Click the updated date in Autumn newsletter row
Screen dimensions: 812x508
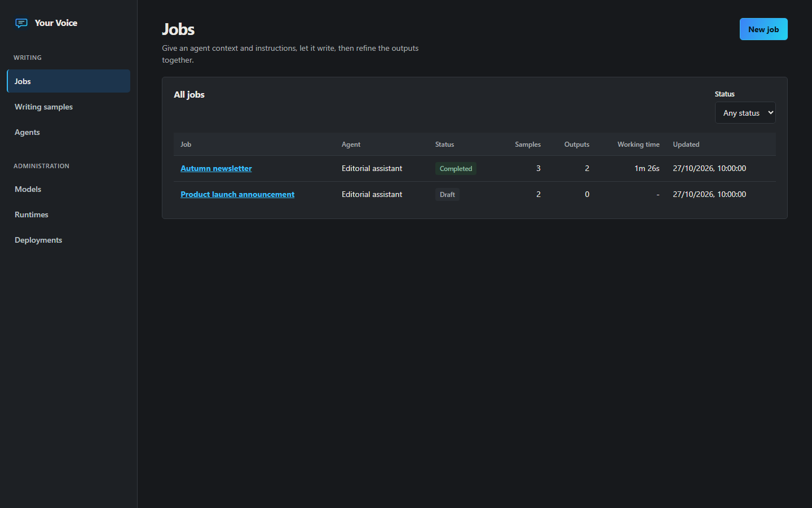tap(709, 168)
